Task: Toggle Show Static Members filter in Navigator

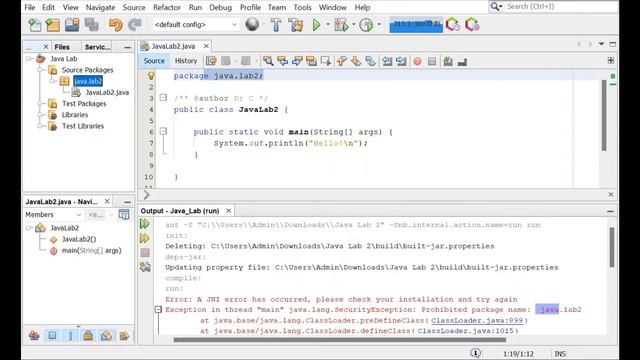Action: pyautogui.click(x=70, y=336)
